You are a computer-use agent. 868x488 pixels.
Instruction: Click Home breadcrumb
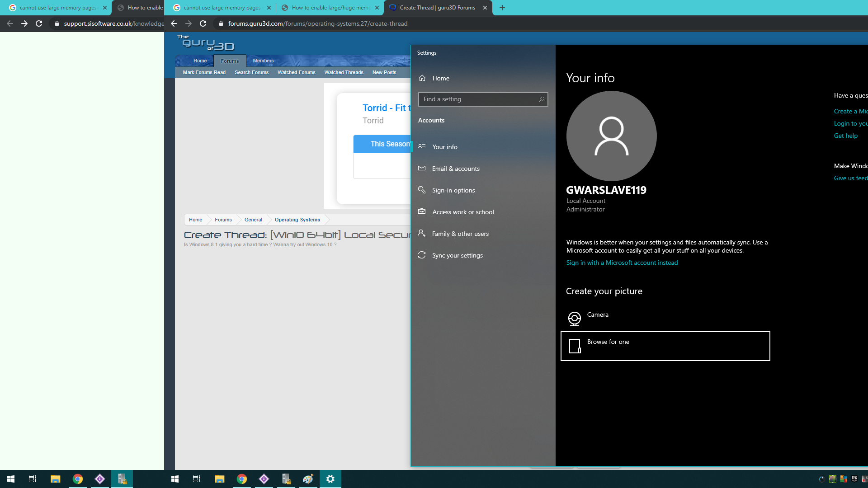[x=195, y=220]
